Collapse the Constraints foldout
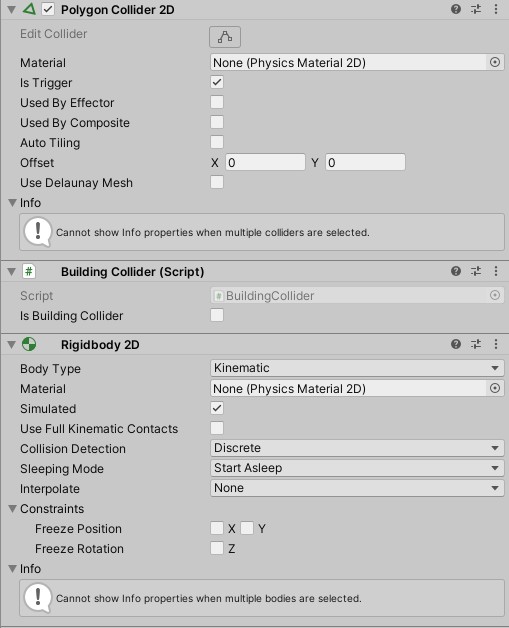Viewport: 509px width, 628px height. (x=12, y=509)
